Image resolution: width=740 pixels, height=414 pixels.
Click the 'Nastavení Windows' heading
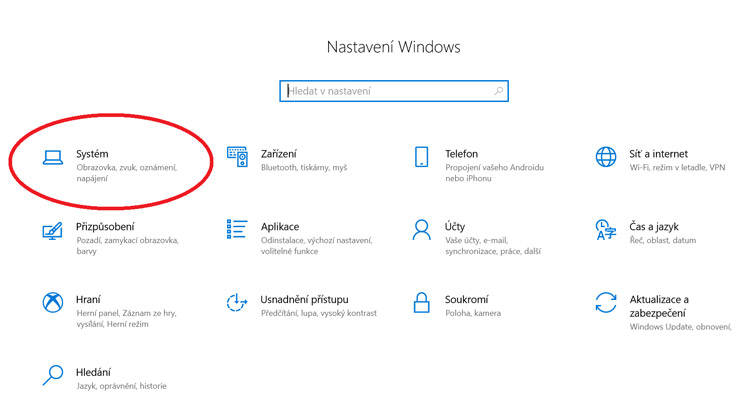click(394, 47)
